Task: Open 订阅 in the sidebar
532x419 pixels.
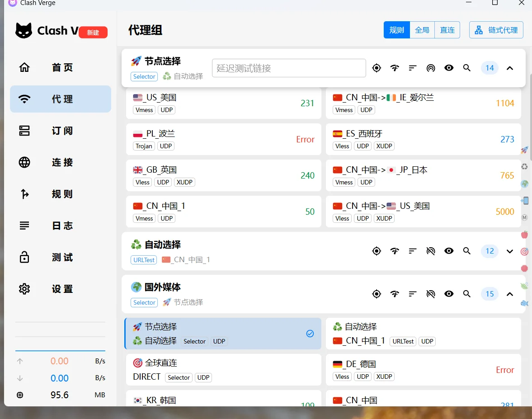Action: (61, 131)
